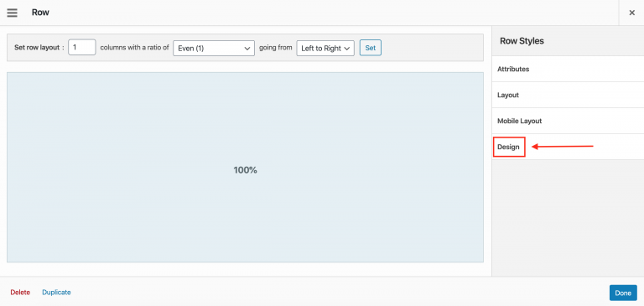Screen dimensions: 644x306
Task: Close the Row dialog with the X
Action: click(631, 13)
